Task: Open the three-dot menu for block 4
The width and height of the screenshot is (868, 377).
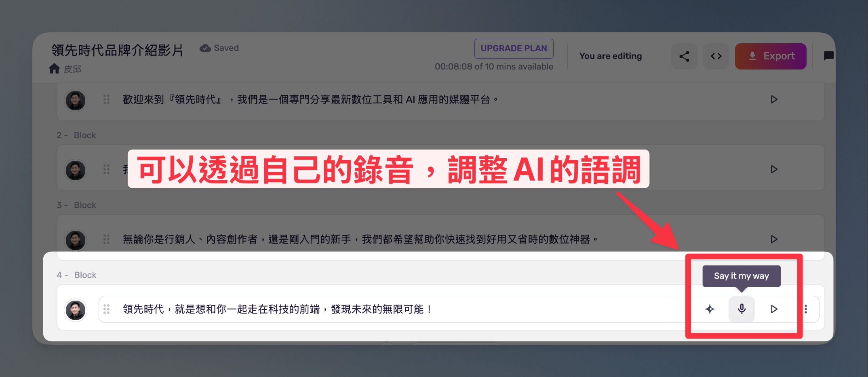Action: point(806,309)
